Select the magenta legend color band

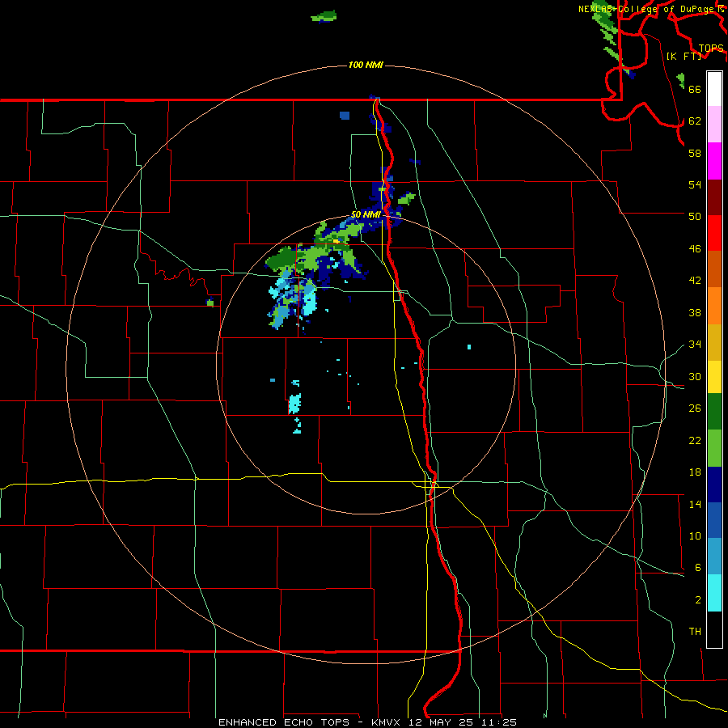[714, 161]
